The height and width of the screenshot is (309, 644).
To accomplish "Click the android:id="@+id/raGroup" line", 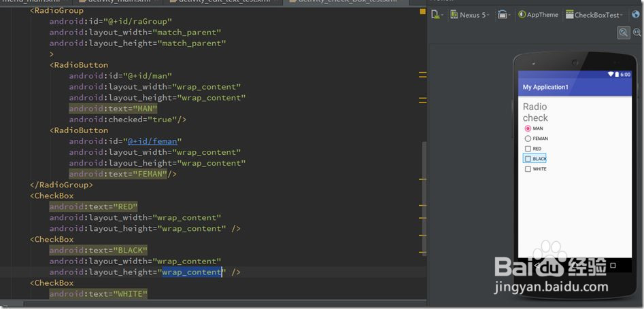I will pyautogui.click(x=111, y=21).
